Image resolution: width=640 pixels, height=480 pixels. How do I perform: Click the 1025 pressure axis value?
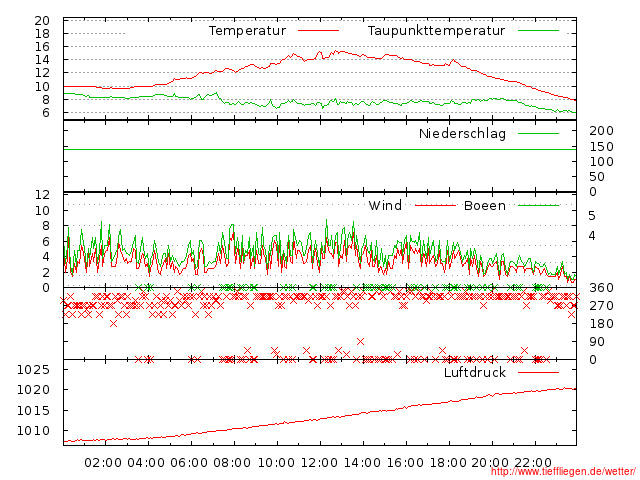pyautogui.click(x=33, y=370)
